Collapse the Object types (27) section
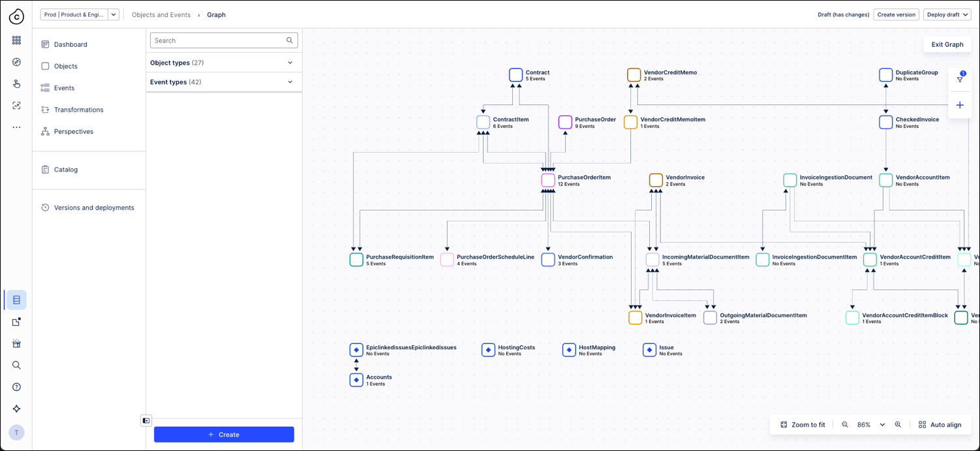The width and height of the screenshot is (980, 451). pos(289,62)
